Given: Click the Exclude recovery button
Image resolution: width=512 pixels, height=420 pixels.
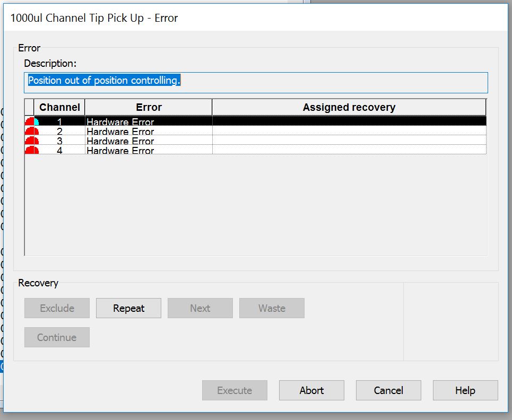Looking at the screenshot, I should 57,308.
